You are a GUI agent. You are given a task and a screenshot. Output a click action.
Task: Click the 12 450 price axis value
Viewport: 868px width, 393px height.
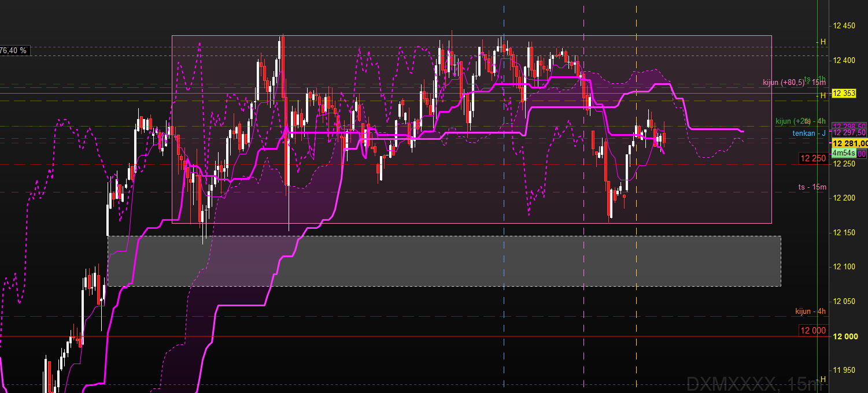point(843,25)
